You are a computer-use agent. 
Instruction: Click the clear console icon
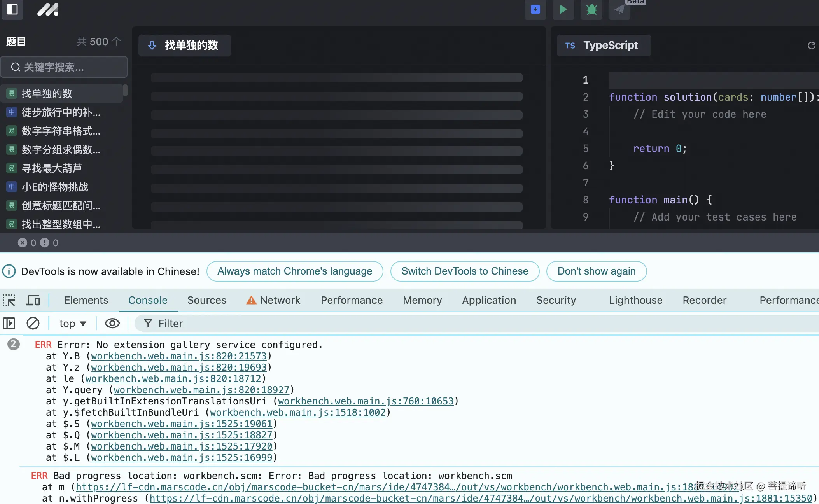(x=33, y=323)
